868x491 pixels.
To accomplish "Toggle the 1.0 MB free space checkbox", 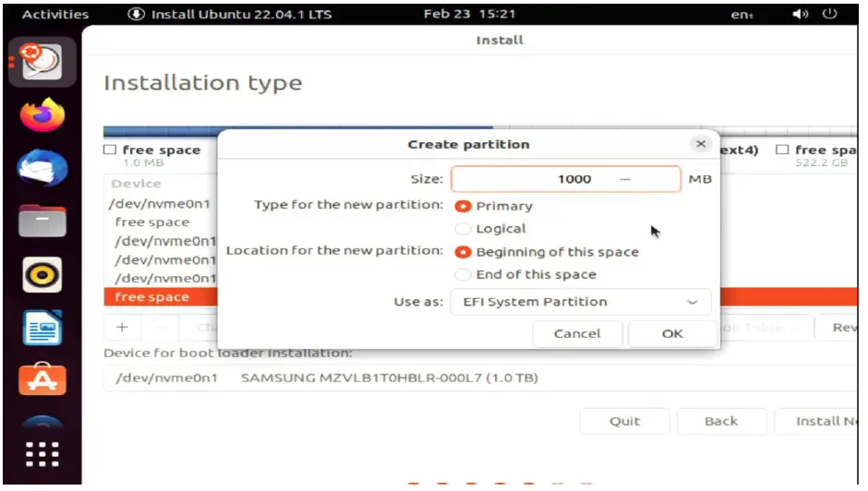I will [x=110, y=150].
